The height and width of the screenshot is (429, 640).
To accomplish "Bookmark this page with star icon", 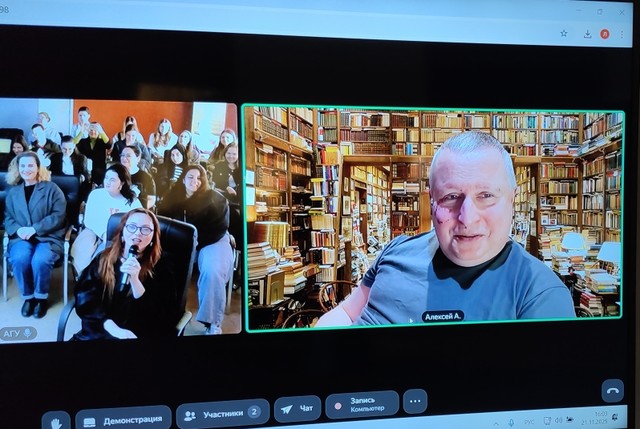I will click(x=565, y=33).
